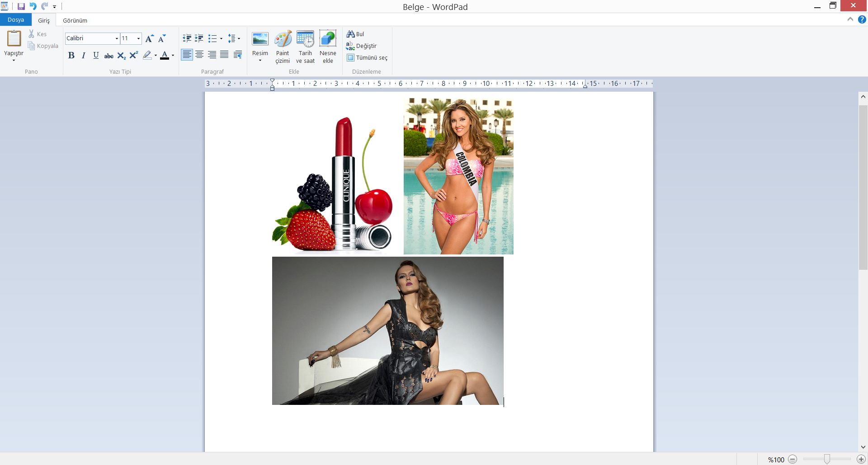
Task: Open font color dropdown arrow
Action: pyautogui.click(x=173, y=55)
